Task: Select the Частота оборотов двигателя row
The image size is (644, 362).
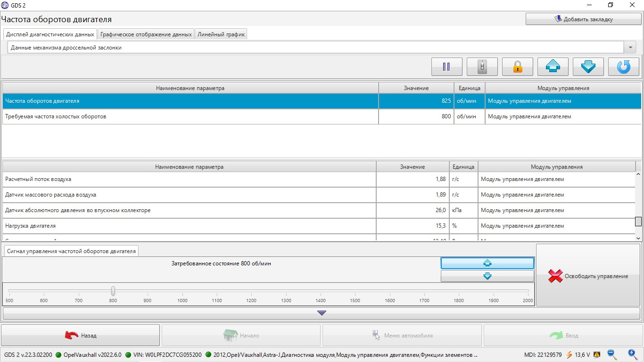Action: (x=322, y=101)
